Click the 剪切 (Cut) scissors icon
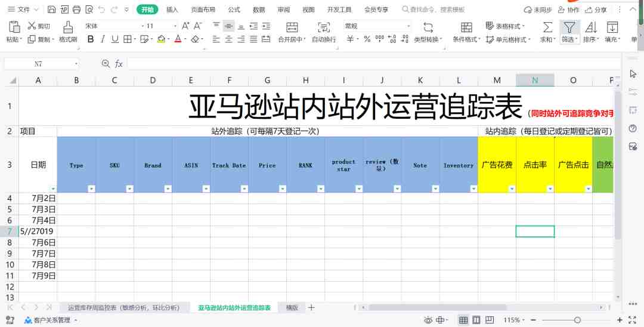644x327 pixels. tap(32, 26)
